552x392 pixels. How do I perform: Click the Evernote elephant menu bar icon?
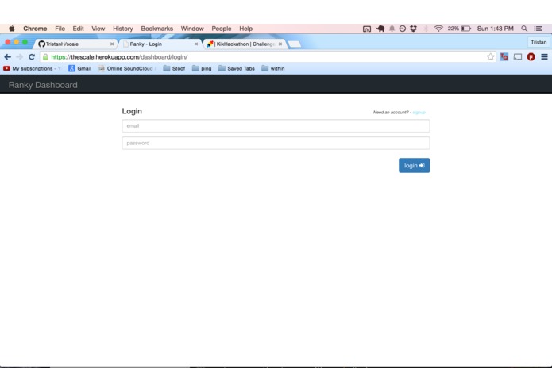(x=380, y=29)
